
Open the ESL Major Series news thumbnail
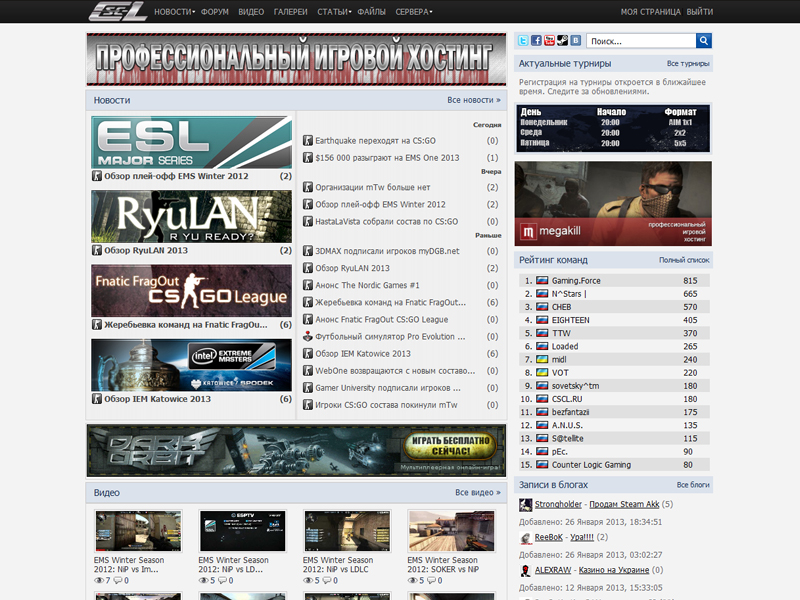point(191,142)
